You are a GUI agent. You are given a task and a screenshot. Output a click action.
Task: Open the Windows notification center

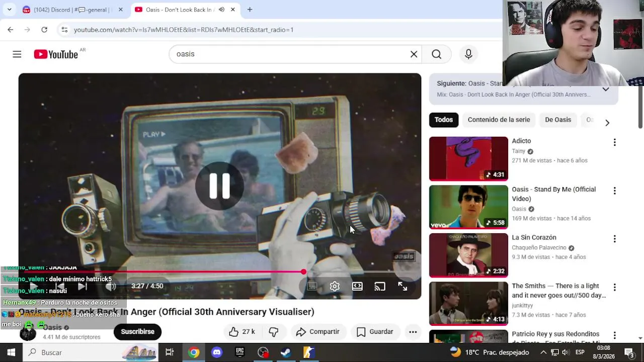pos(629,352)
